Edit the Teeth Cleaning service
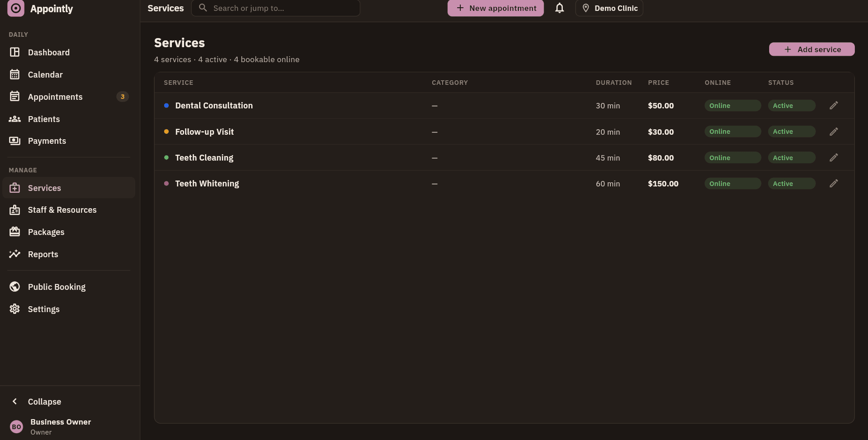Viewport: 868px width, 440px height. click(x=834, y=157)
